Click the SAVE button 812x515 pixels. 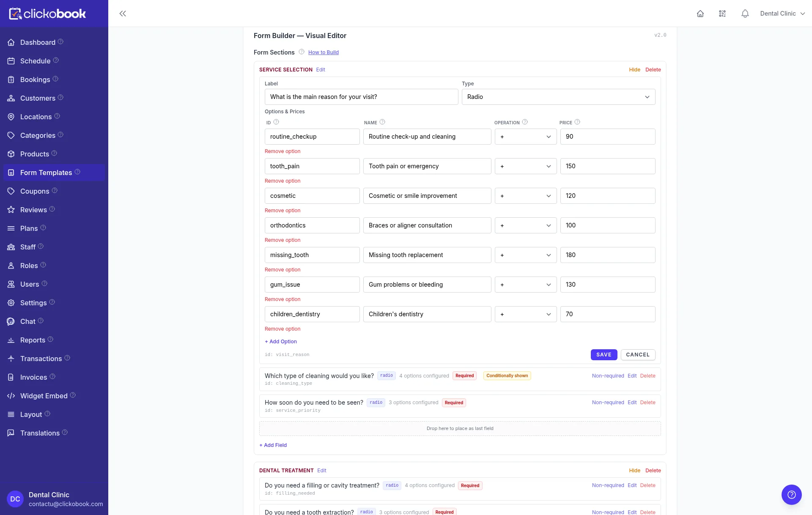(x=604, y=355)
